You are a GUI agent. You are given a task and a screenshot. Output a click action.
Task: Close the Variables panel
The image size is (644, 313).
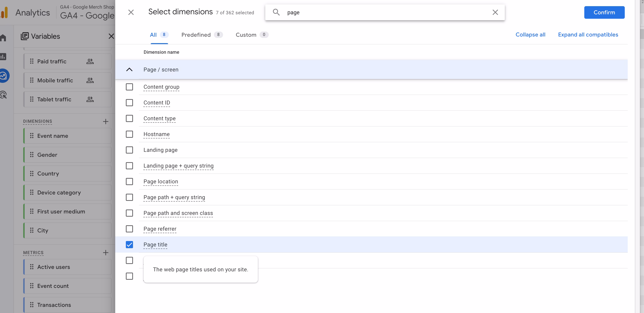pyautogui.click(x=111, y=36)
